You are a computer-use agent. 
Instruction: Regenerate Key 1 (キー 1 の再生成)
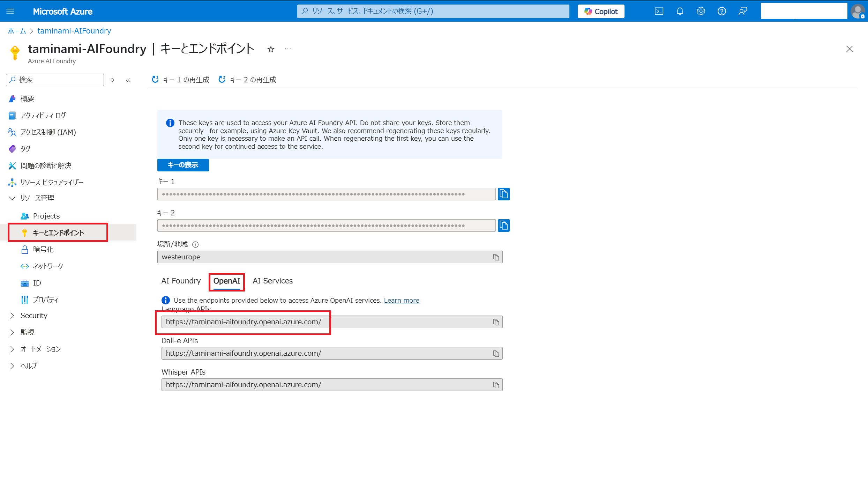(x=180, y=80)
